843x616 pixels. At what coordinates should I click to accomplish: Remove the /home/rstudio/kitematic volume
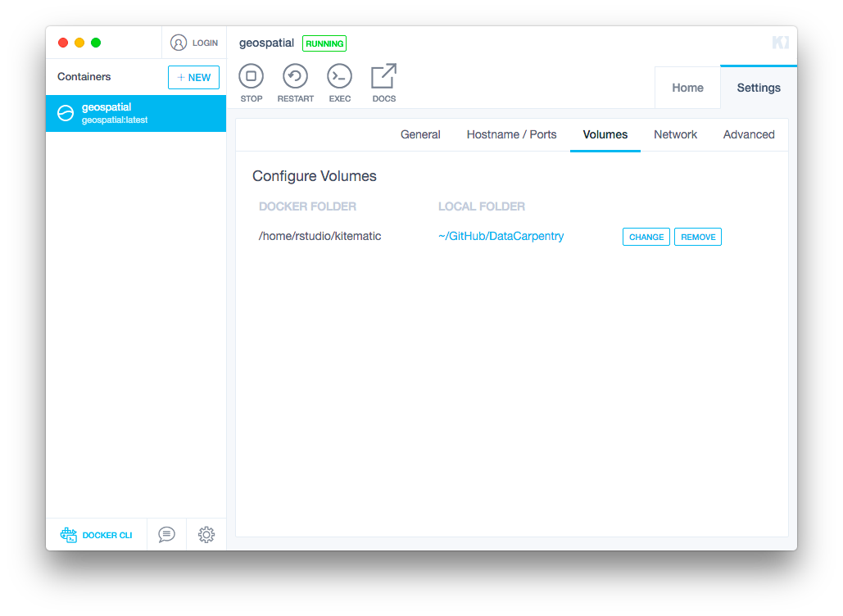click(698, 237)
